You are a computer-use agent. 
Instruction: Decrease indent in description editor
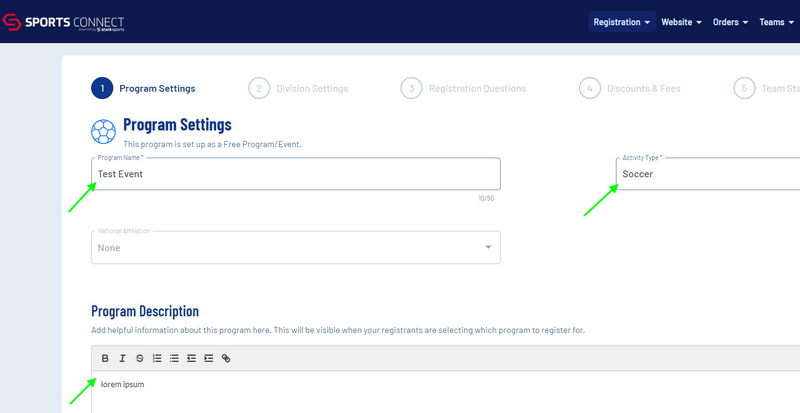(x=191, y=358)
